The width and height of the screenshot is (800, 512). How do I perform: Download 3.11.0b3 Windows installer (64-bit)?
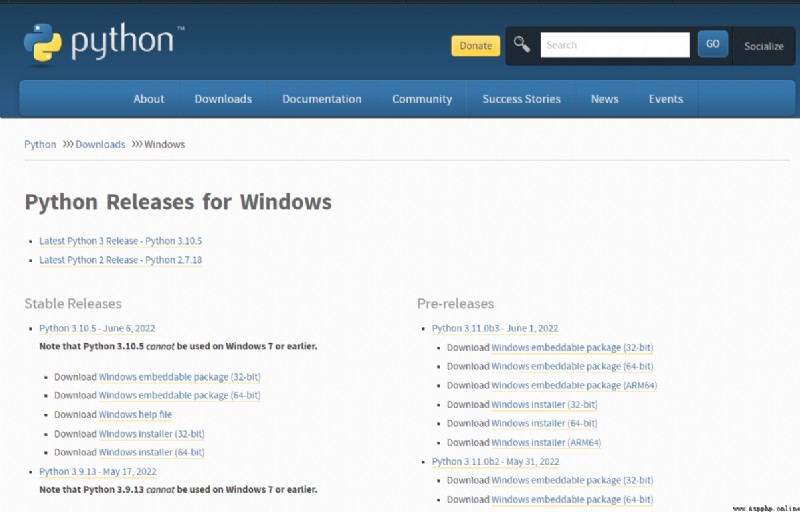[544, 423]
